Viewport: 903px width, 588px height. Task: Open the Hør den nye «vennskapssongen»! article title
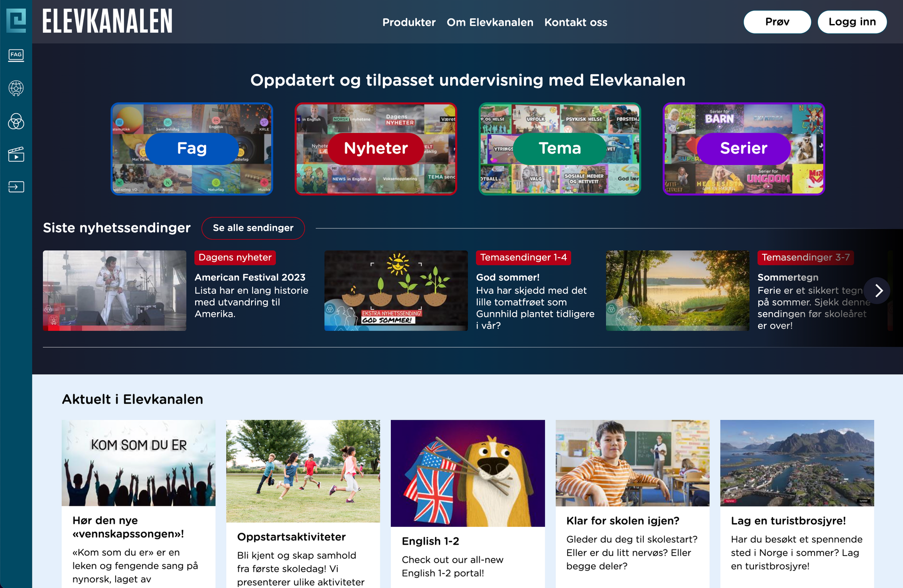pyautogui.click(x=128, y=527)
